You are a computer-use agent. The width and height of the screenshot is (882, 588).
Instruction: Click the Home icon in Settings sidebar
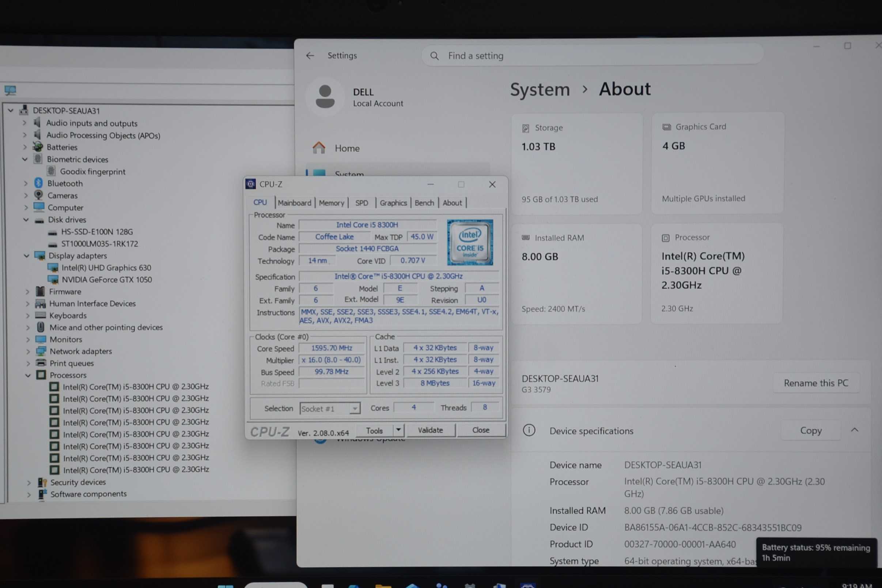click(x=319, y=148)
